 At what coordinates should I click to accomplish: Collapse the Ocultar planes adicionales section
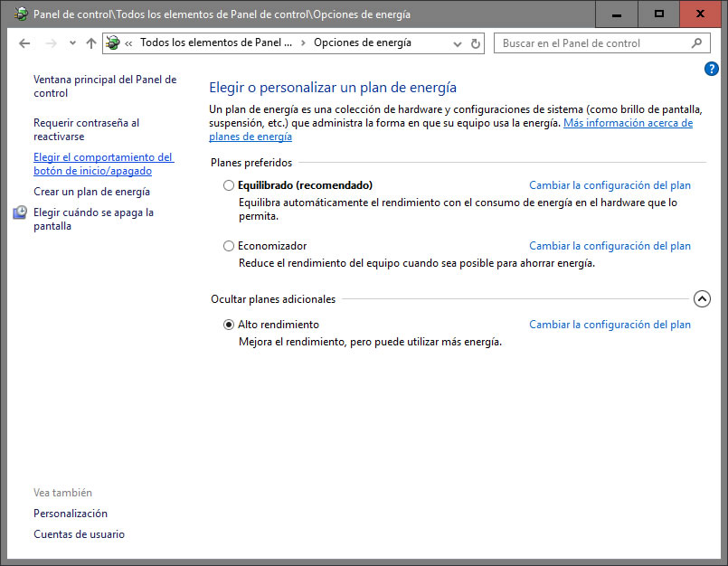(702, 299)
